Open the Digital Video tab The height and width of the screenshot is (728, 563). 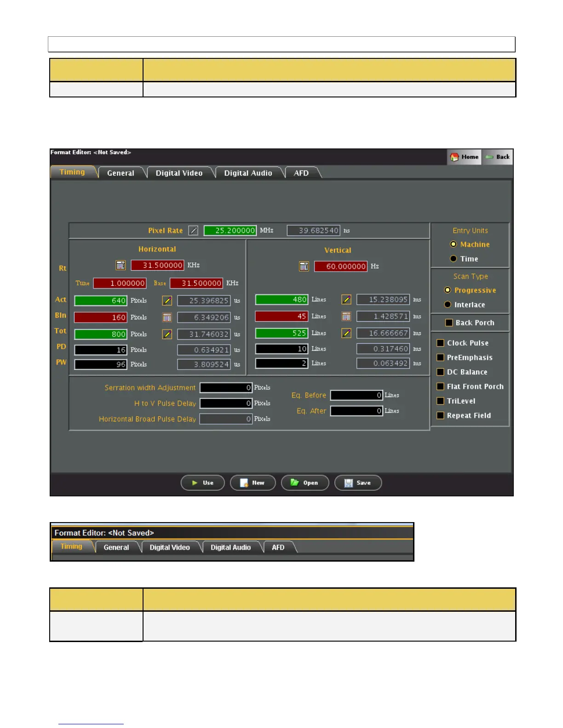click(x=179, y=173)
